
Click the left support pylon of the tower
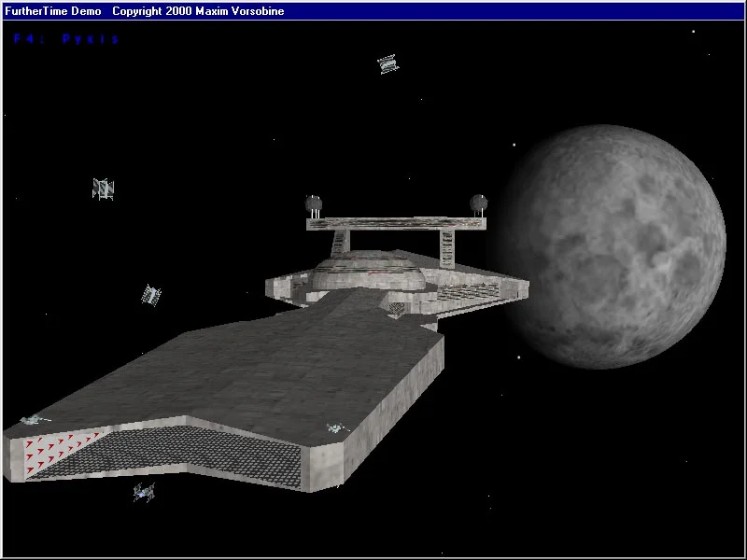tap(341, 241)
